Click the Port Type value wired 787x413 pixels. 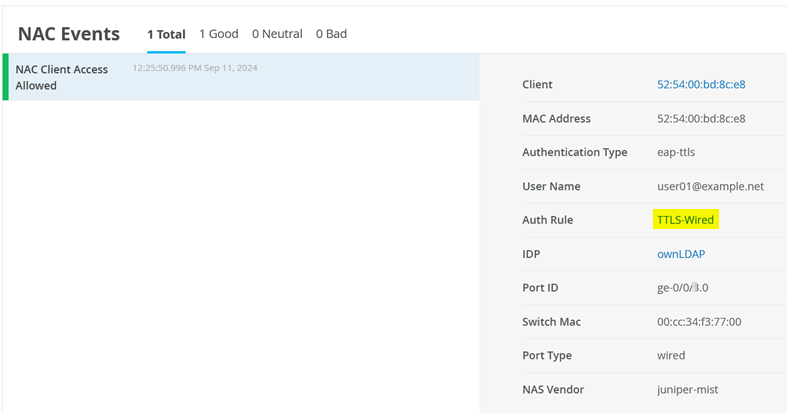point(671,356)
